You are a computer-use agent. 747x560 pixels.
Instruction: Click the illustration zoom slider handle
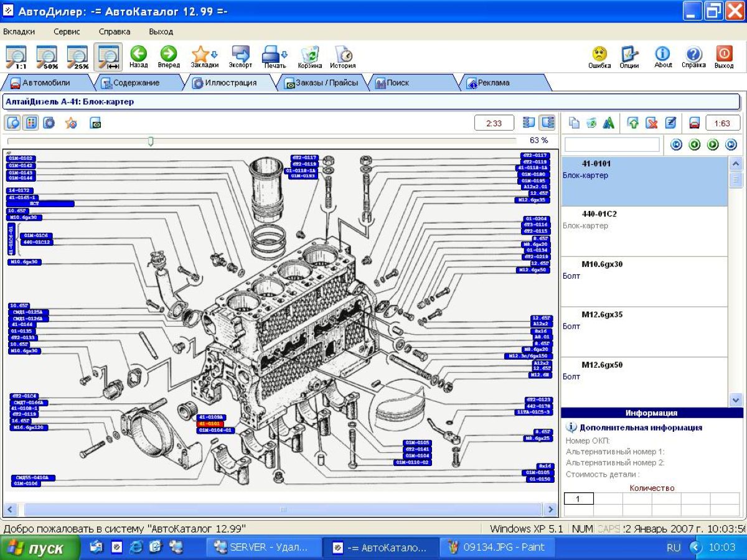point(151,141)
